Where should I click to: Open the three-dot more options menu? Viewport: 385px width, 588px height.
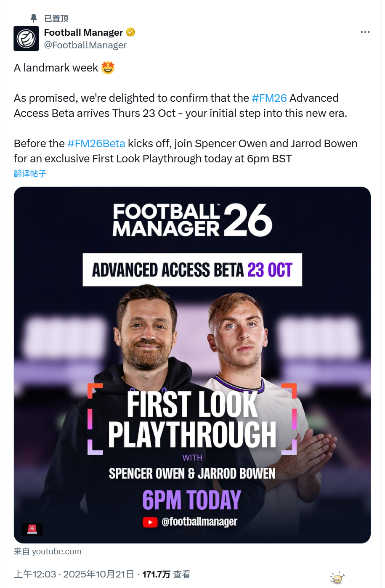click(365, 32)
